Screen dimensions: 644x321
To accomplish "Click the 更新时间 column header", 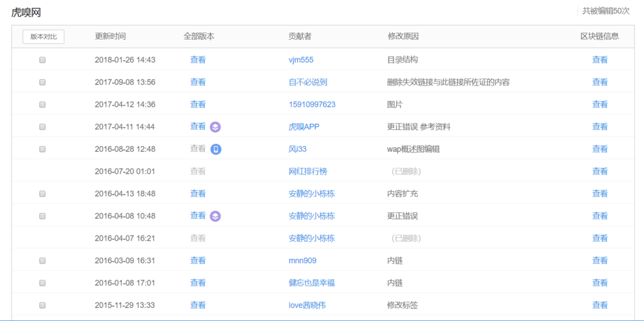I will 110,37.
